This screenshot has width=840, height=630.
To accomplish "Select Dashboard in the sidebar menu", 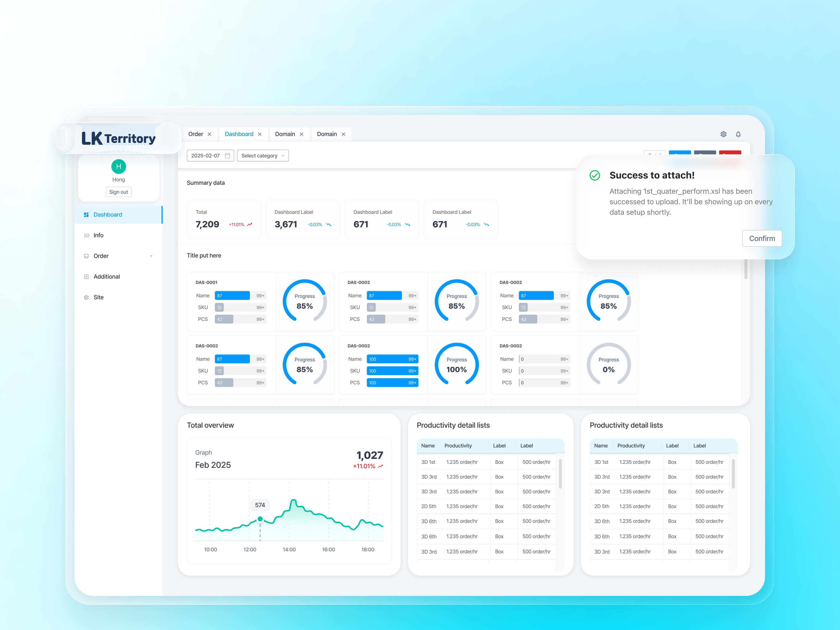I will 118,214.
